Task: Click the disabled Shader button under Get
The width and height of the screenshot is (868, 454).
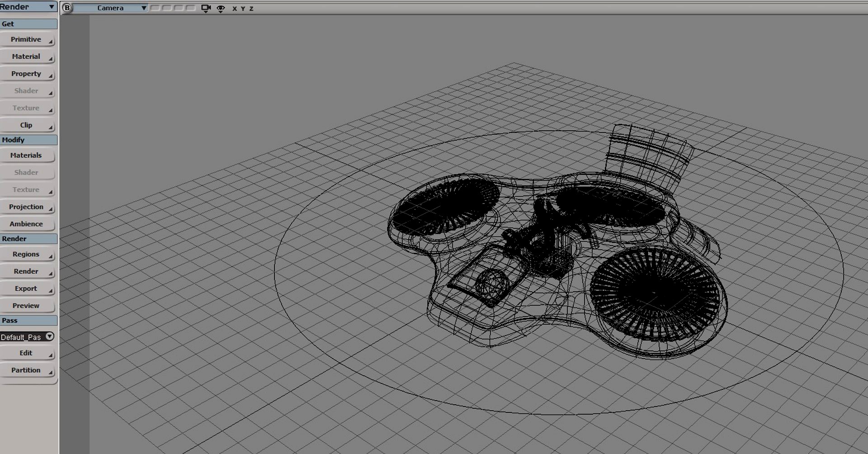Action: coord(28,91)
